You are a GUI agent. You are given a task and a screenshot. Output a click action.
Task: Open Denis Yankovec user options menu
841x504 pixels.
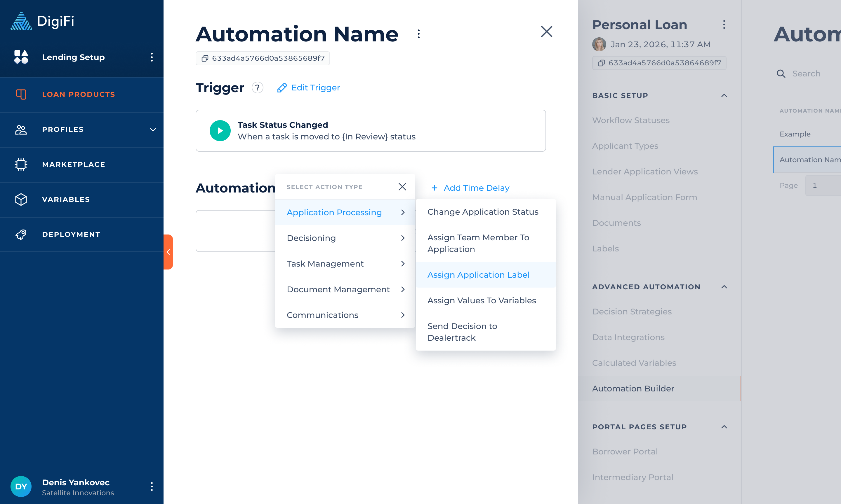click(x=152, y=487)
